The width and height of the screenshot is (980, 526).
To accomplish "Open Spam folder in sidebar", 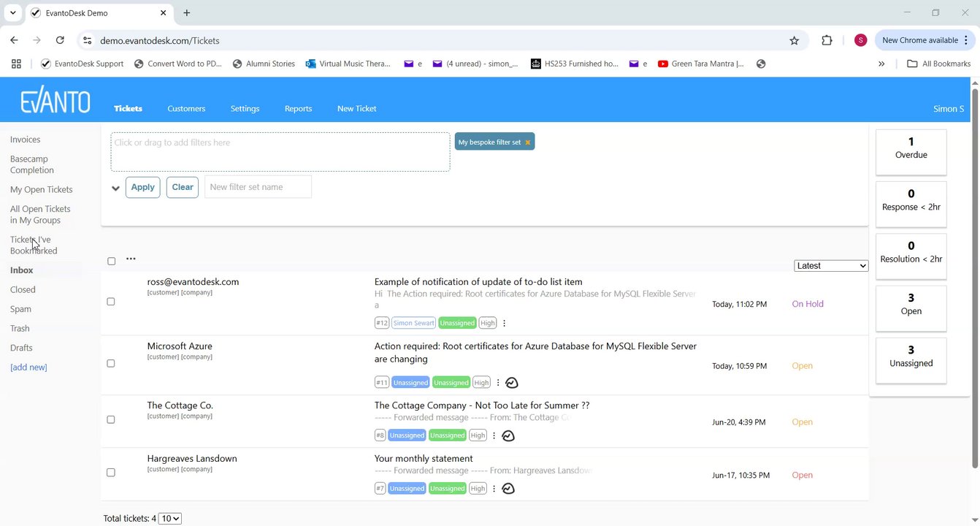I will click(20, 309).
